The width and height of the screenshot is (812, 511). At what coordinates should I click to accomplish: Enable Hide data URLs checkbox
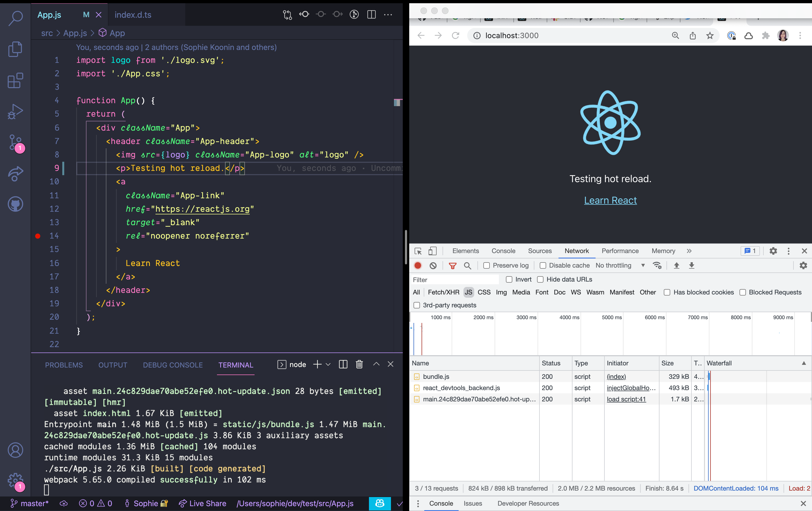540,279
